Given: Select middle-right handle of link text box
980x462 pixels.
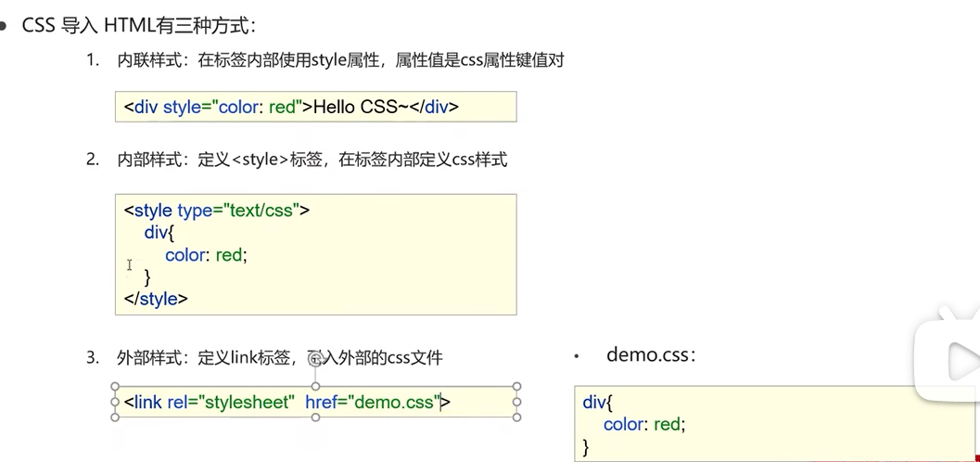Looking at the screenshot, I should point(516,402).
